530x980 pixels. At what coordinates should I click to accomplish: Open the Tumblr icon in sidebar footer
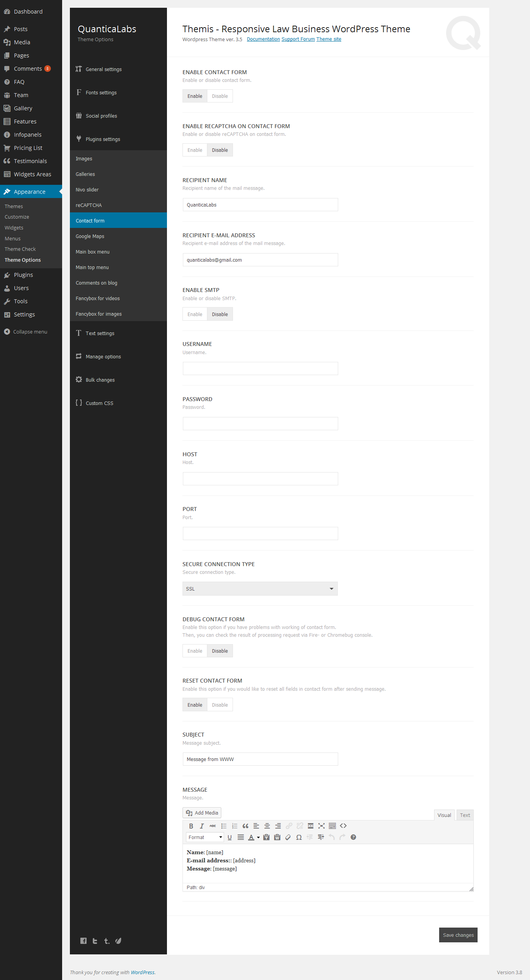click(107, 941)
